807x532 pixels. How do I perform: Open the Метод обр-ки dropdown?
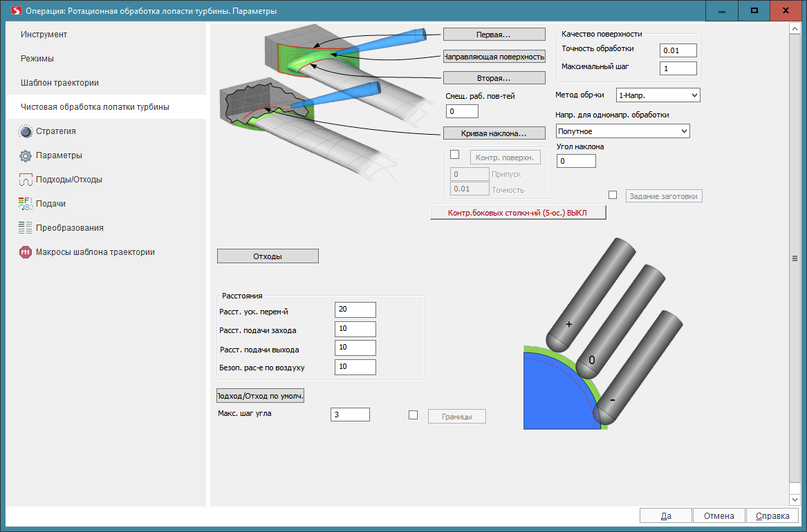tap(658, 95)
